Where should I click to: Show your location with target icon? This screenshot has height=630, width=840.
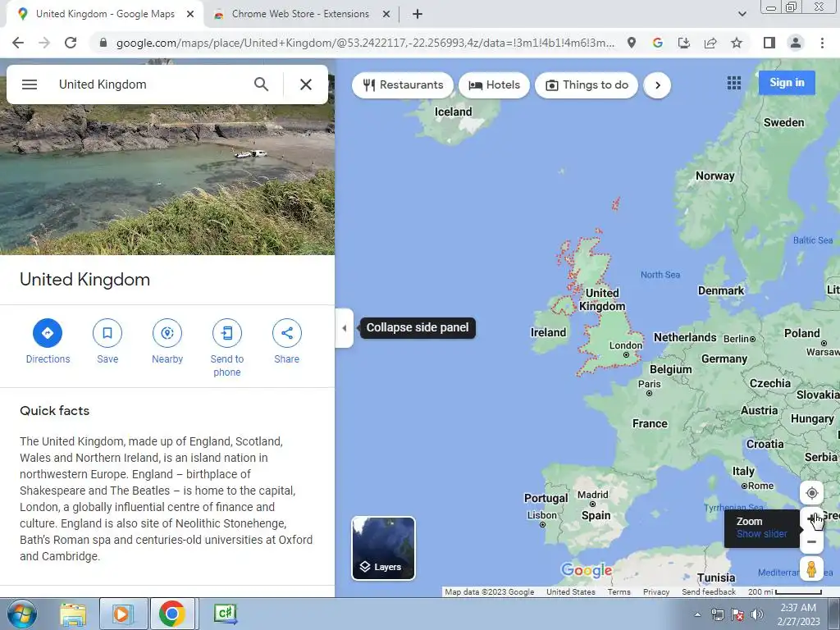811,493
